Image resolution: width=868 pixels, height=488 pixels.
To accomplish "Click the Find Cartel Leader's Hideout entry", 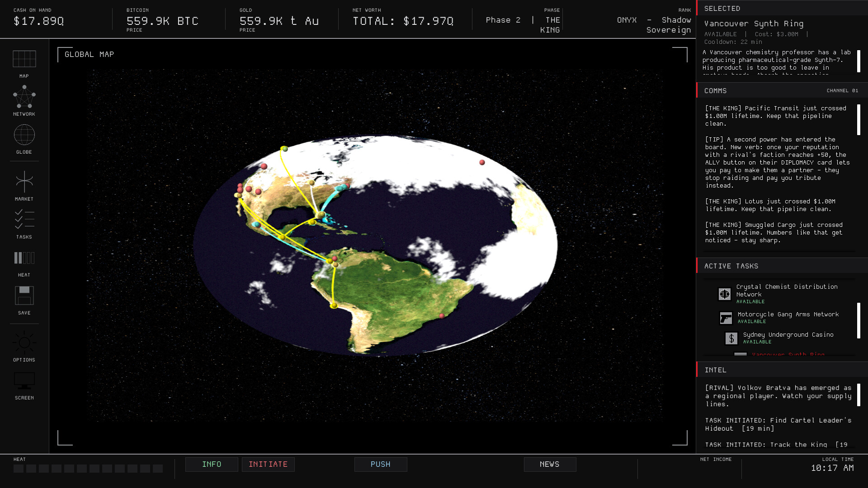I will click(778, 424).
